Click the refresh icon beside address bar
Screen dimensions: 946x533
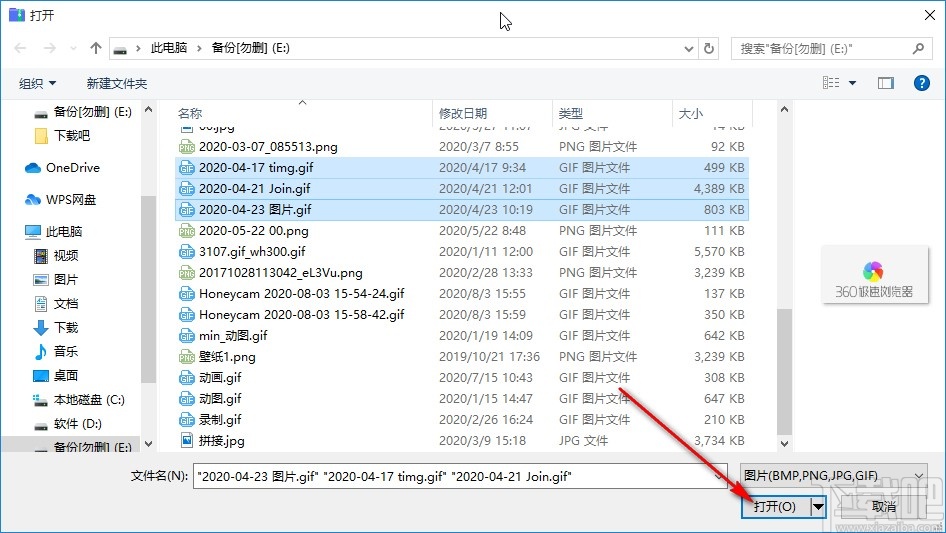(x=710, y=48)
